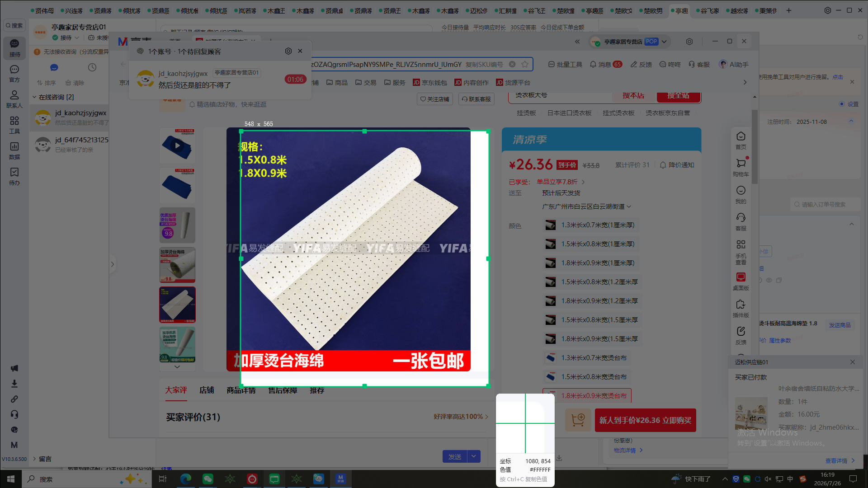Screen dimensions: 868x488
Task: Click the headset icon in left sidebar
Action: 14,414
